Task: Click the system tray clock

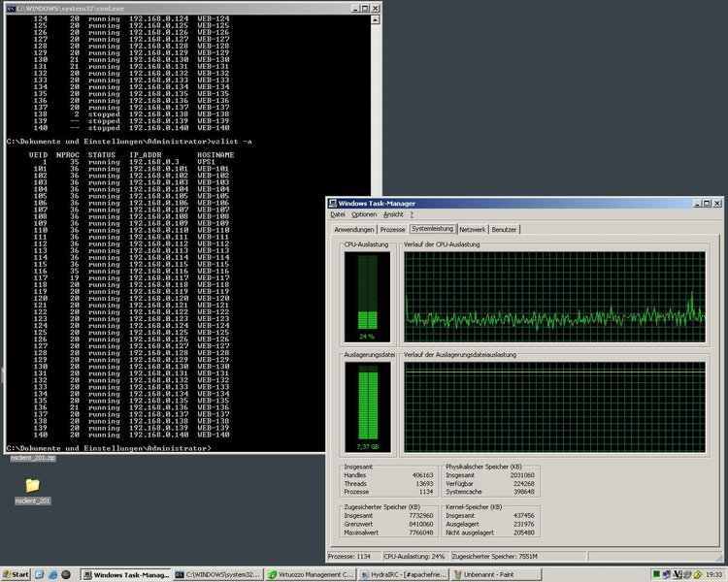Action: [x=712, y=575]
